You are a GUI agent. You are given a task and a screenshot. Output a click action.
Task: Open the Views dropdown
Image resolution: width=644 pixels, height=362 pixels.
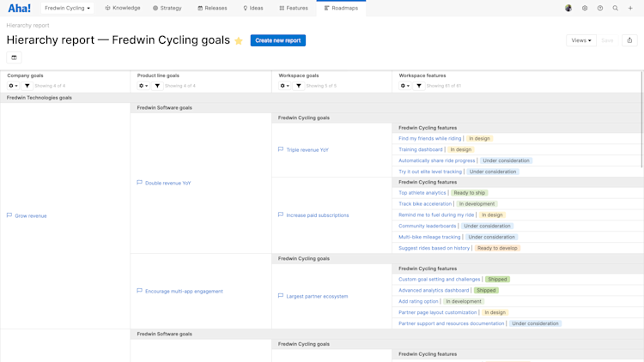(x=581, y=40)
